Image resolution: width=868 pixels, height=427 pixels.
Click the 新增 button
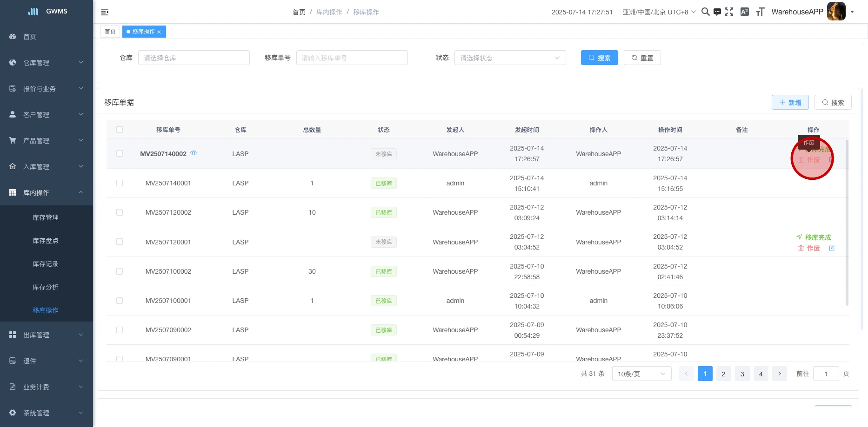790,102
